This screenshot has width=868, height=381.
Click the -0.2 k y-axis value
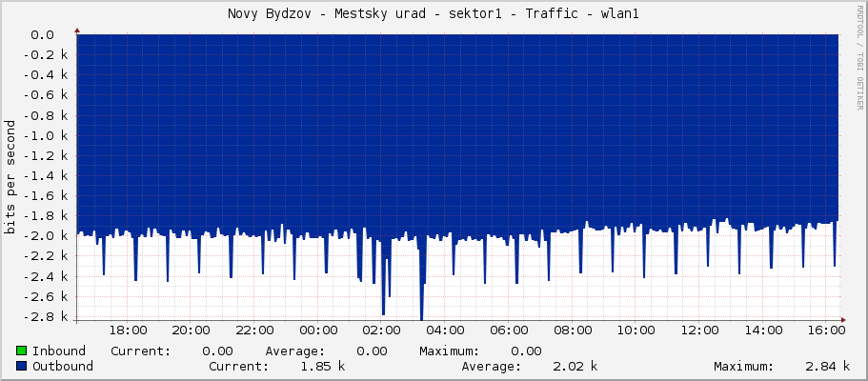[x=47, y=55]
